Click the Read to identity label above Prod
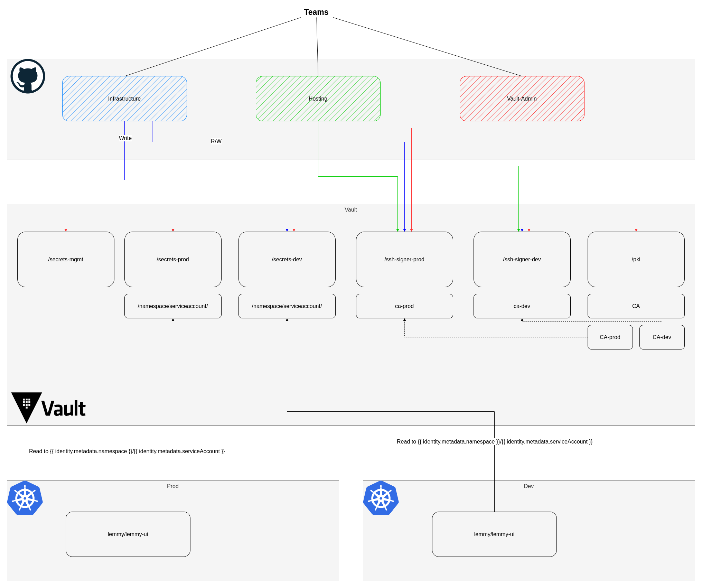702x588 pixels. pos(127,451)
